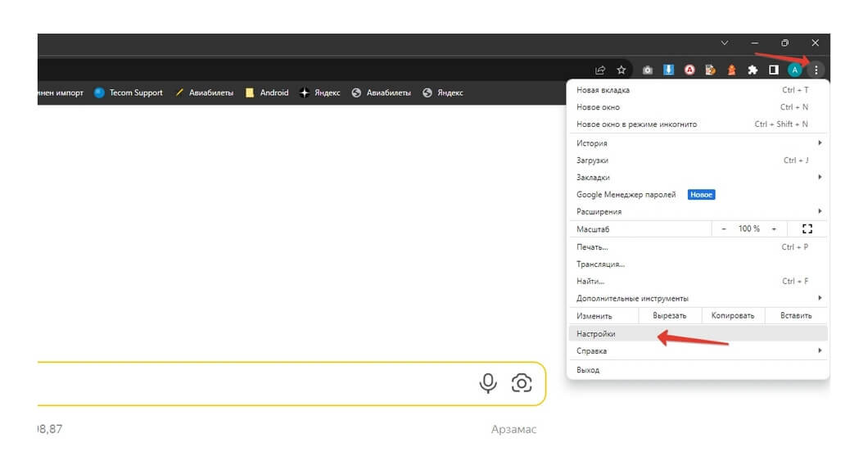This screenshot has width=868, height=470.
Task: Open Загрузки from the menu
Action: [x=698, y=160]
